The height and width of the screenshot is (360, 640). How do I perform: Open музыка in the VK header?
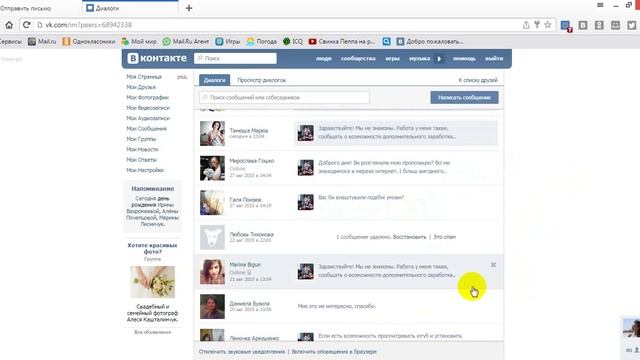tap(420, 59)
